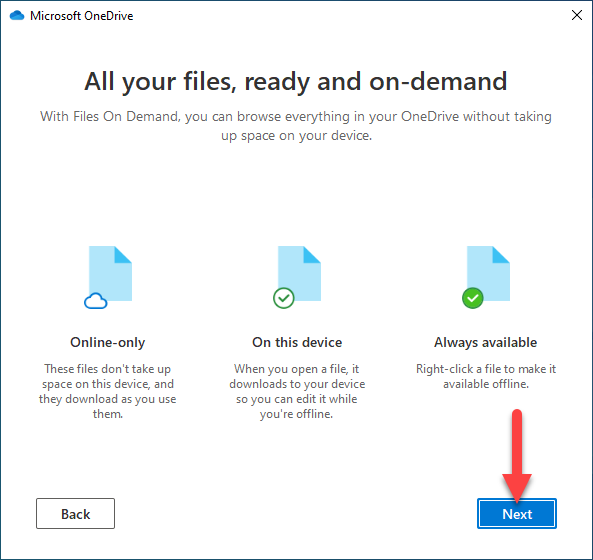Image resolution: width=593 pixels, height=560 pixels.
Task: Select the document icon above Online-only
Action: coord(110,273)
